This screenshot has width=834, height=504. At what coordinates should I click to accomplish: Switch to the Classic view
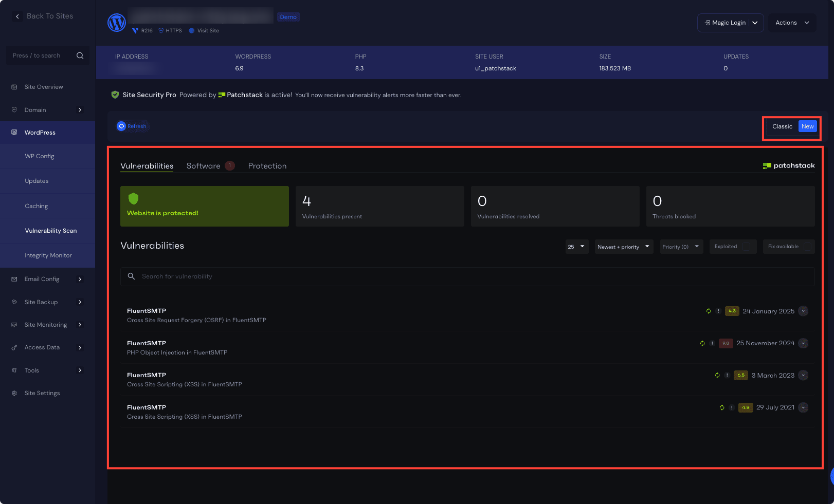pyautogui.click(x=782, y=127)
